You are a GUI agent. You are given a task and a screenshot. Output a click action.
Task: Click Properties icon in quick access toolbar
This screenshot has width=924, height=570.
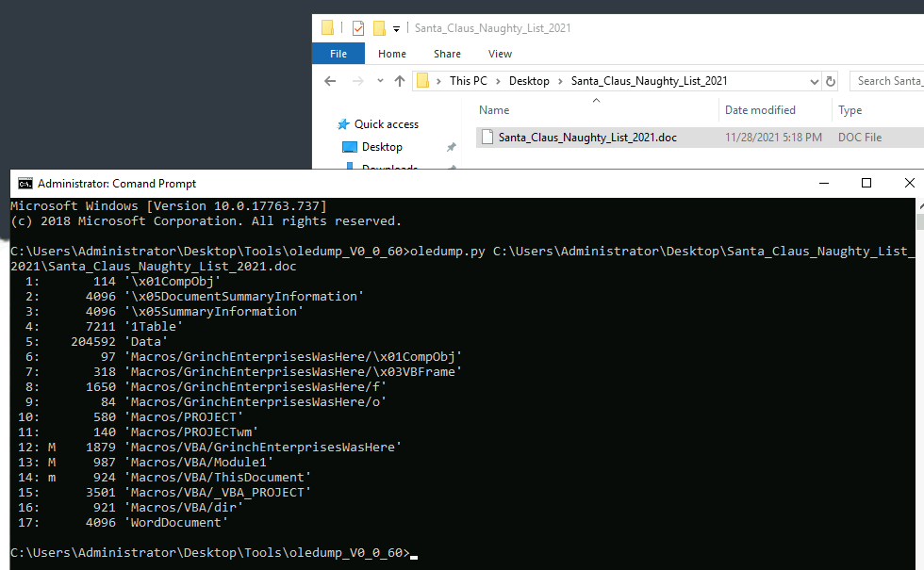pyautogui.click(x=357, y=27)
